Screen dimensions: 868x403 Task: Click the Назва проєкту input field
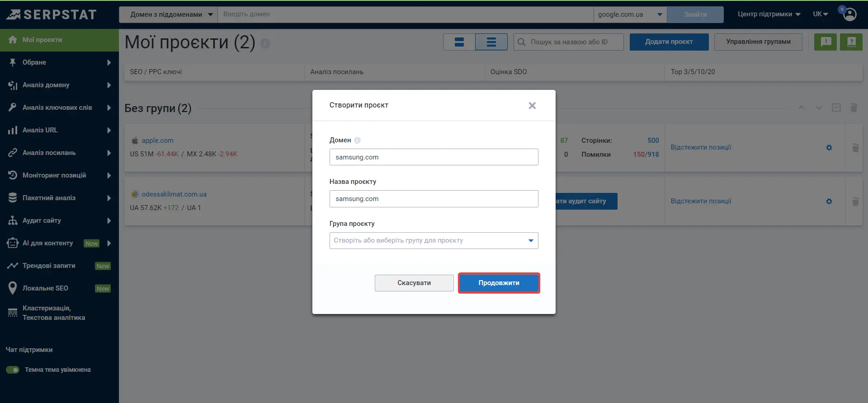click(x=434, y=199)
